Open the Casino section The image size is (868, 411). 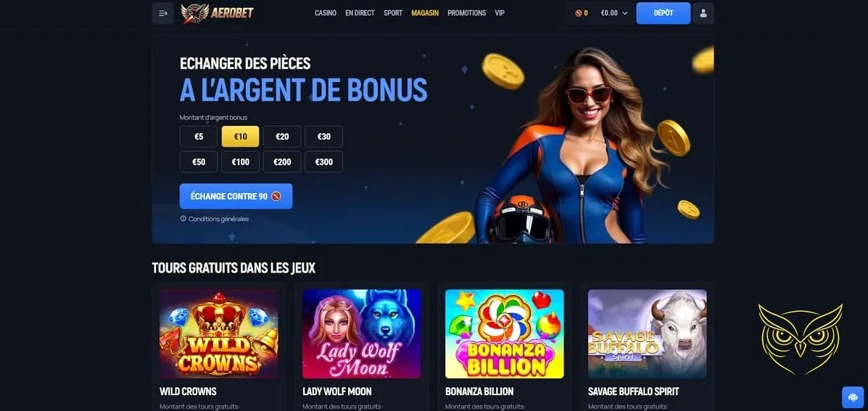tap(326, 13)
